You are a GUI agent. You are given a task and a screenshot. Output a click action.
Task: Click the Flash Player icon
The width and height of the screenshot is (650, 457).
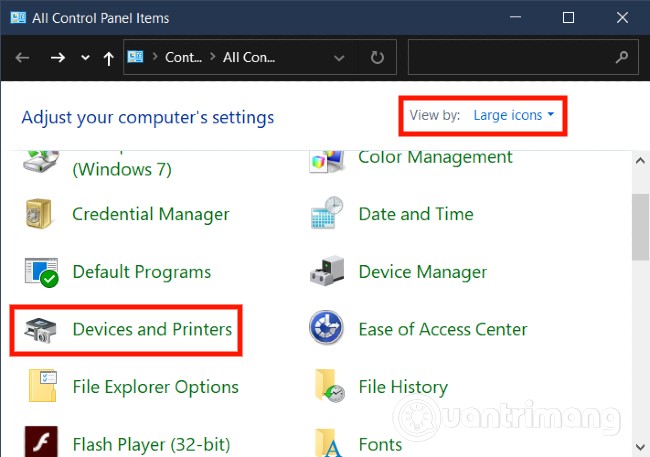pyautogui.click(x=41, y=441)
